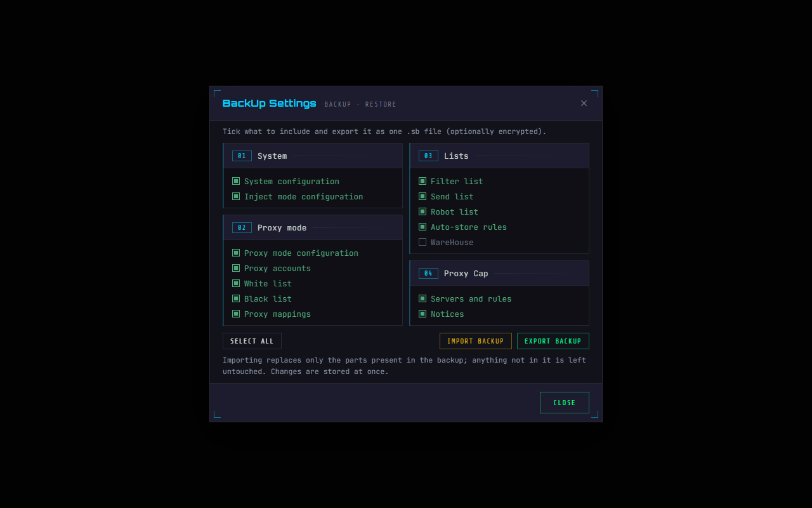Click the 02 badge beside Proxy mode

point(242,227)
